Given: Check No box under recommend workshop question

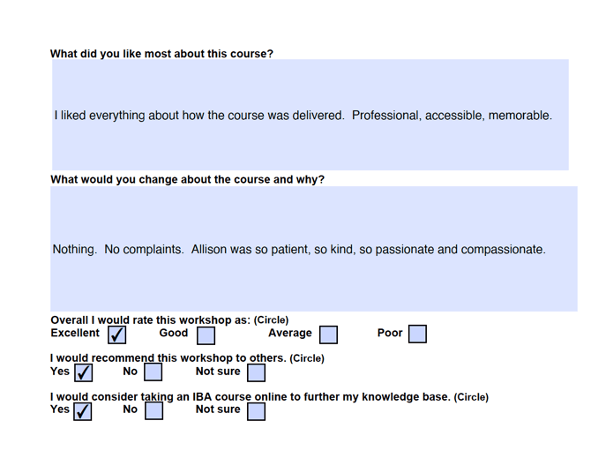Looking at the screenshot, I should 153,372.
